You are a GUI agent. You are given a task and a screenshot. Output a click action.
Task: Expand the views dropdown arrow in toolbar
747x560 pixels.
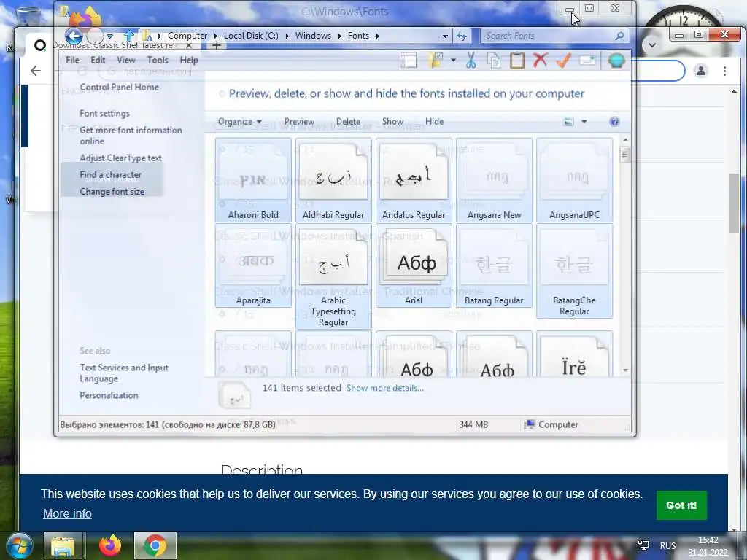453,61
